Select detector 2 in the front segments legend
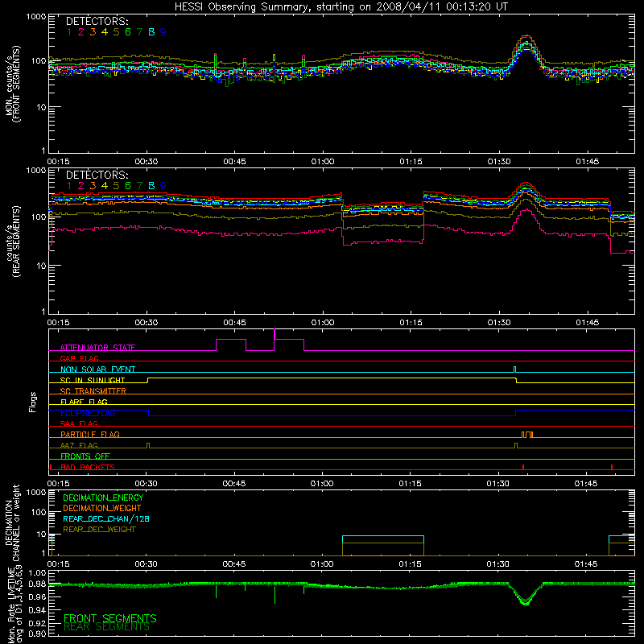Viewport: 644px width, 644px height. [81, 32]
